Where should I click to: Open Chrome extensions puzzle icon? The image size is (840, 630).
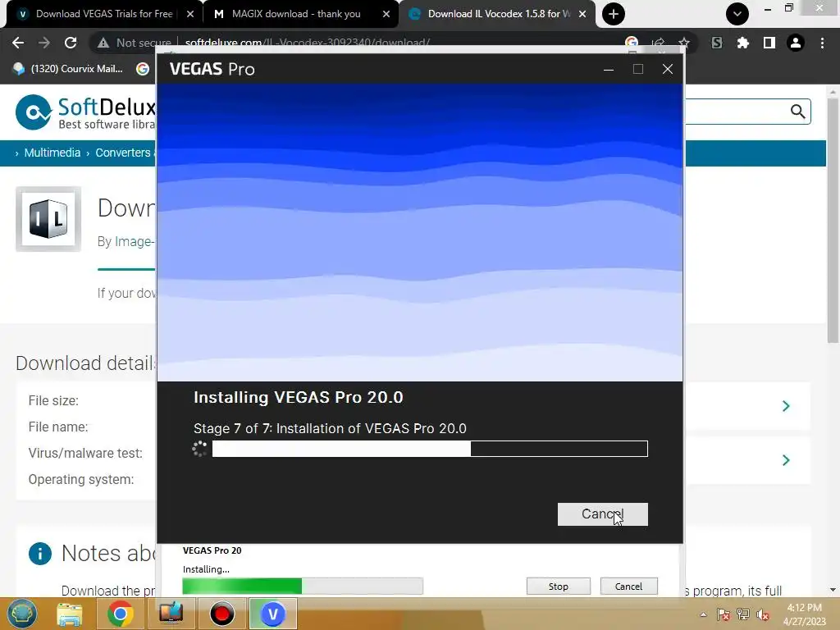point(743,43)
